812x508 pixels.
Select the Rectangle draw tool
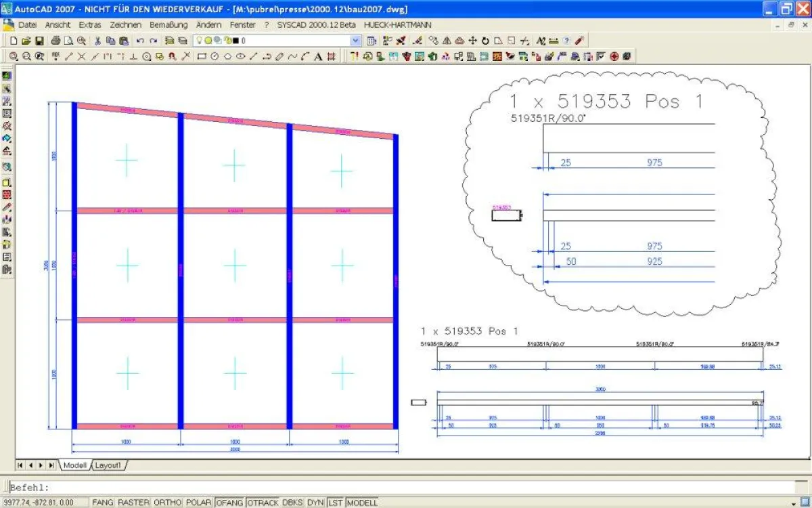[202, 57]
